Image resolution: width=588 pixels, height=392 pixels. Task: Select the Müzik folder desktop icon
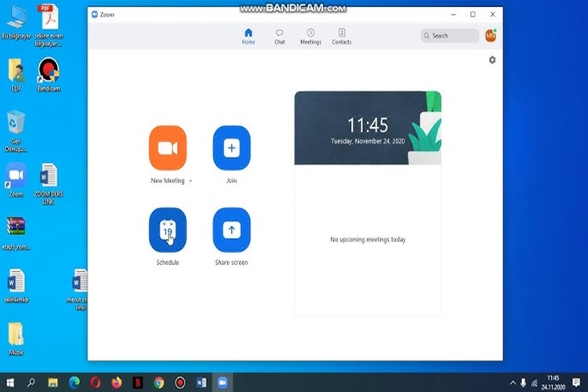16,339
